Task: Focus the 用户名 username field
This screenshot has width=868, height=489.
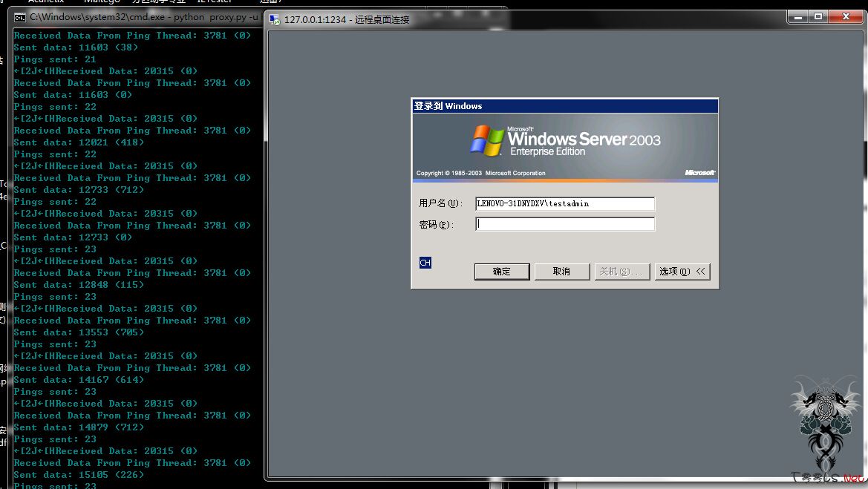Action: [564, 203]
